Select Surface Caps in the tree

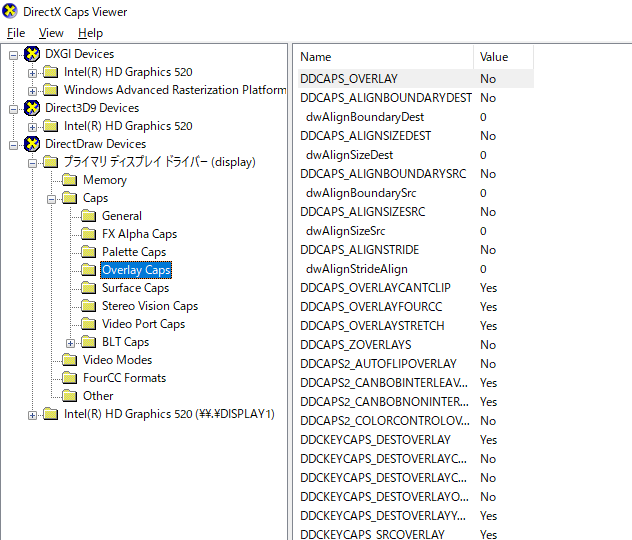pyautogui.click(x=135, y=288)
